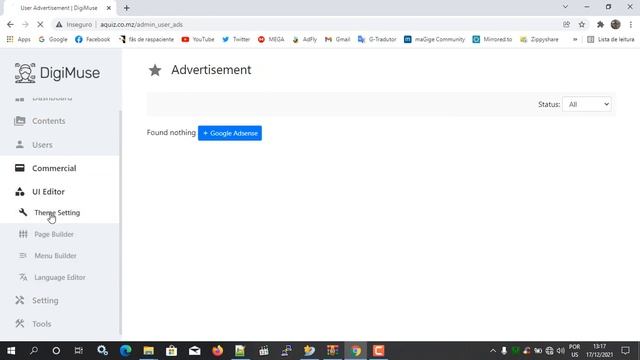Click the Advertisement star icon
The height and width of the screenshot is (360, 640).
coord(155,70)
